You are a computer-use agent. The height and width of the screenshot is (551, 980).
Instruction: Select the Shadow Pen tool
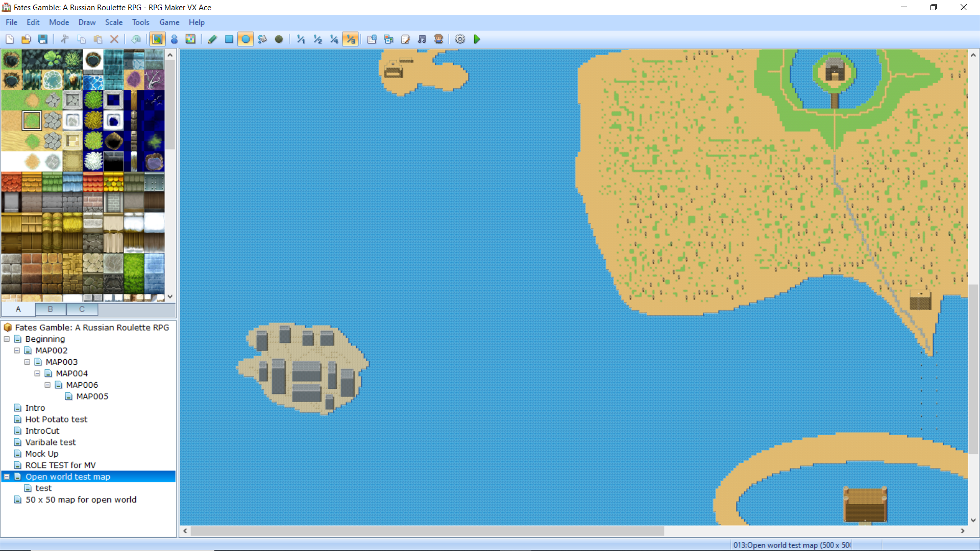[x=279, y=39]
